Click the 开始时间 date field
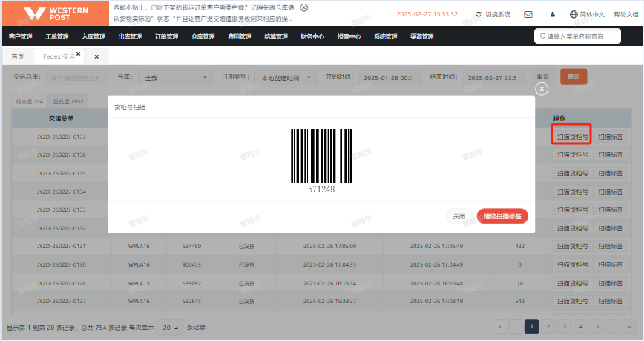 pyautogui.click(x=390, y=77)
